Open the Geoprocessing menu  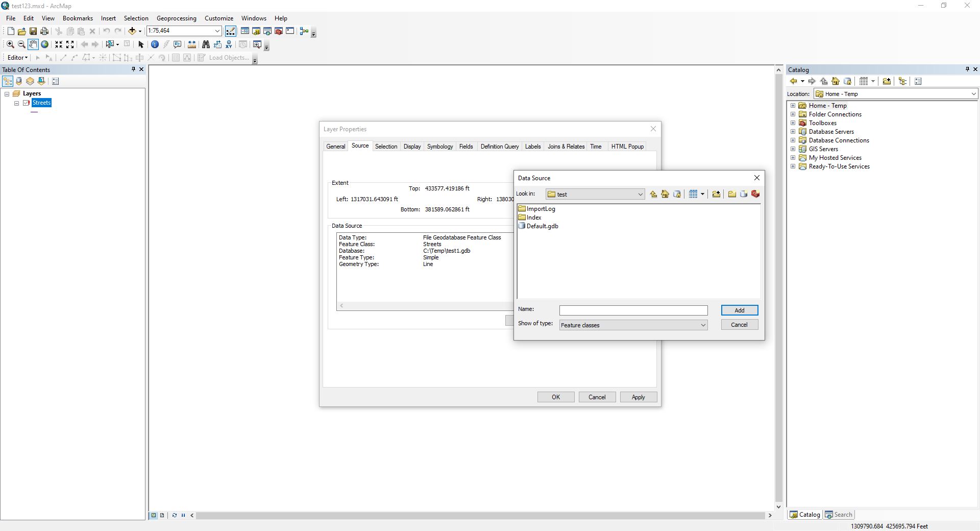(176, 18)
